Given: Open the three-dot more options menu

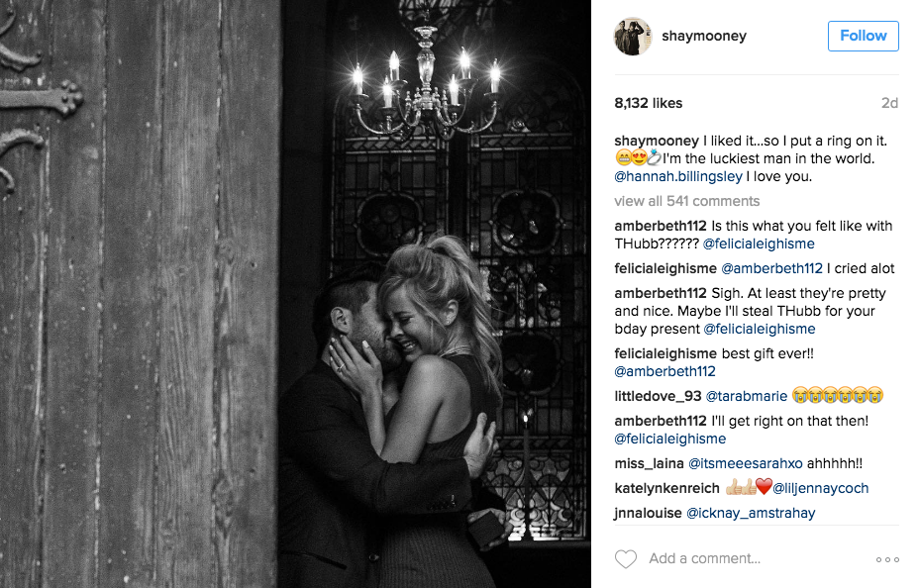Looking at the screenshot, I should 887,559.
